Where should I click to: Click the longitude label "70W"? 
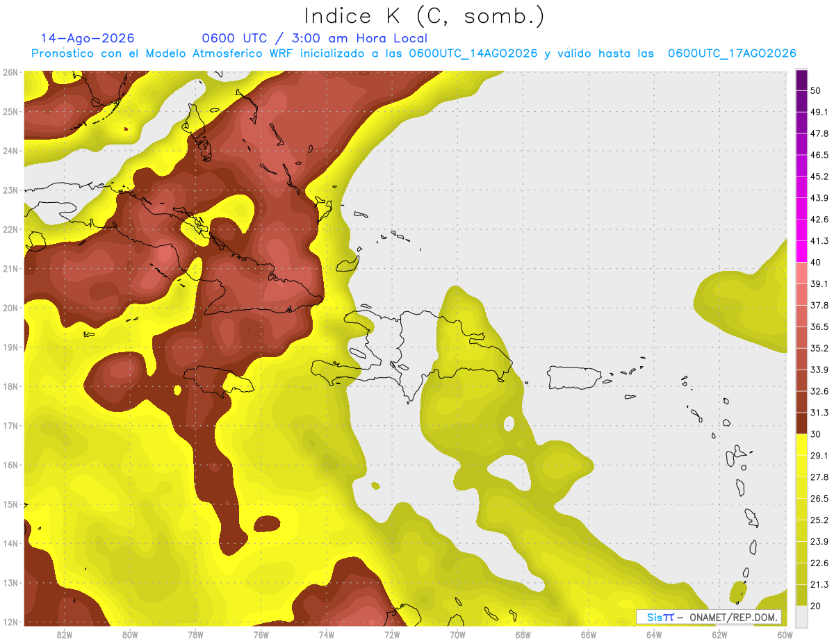[x=457, y=635]
